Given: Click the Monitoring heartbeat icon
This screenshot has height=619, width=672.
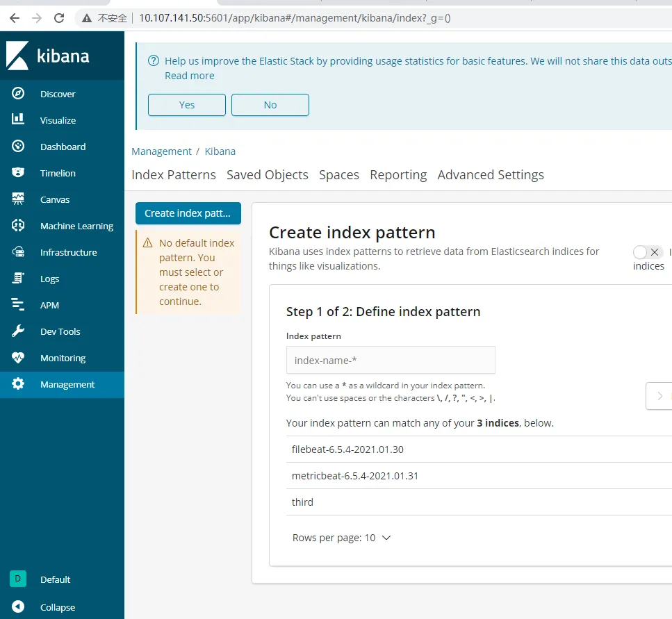Looking at the screenshot, I should coord(18,358).
